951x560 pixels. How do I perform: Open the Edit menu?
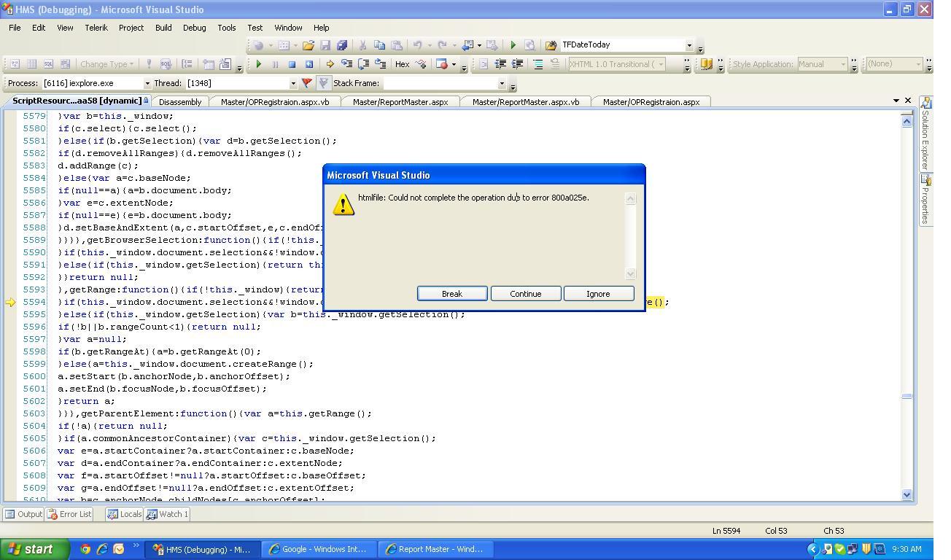39,28
